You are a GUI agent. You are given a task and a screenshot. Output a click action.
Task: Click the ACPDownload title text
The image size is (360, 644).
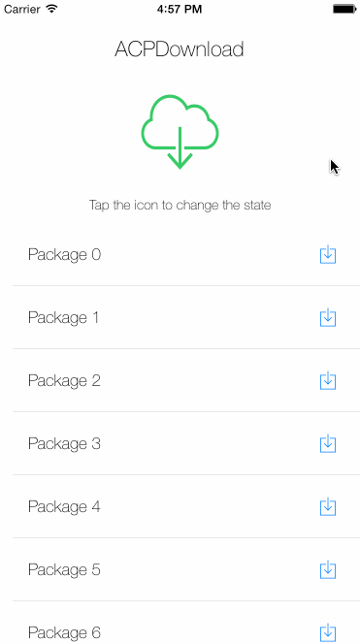click(x=180, y=49)
